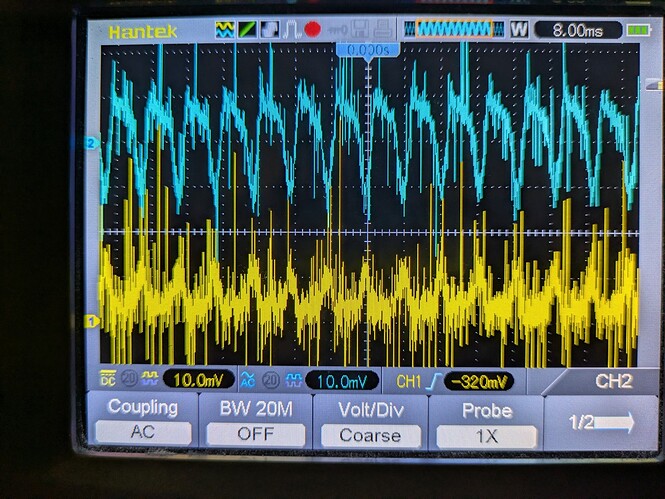665x499 pixels.
Task: Tap the W window mode icon
Action: click(519, 30)
